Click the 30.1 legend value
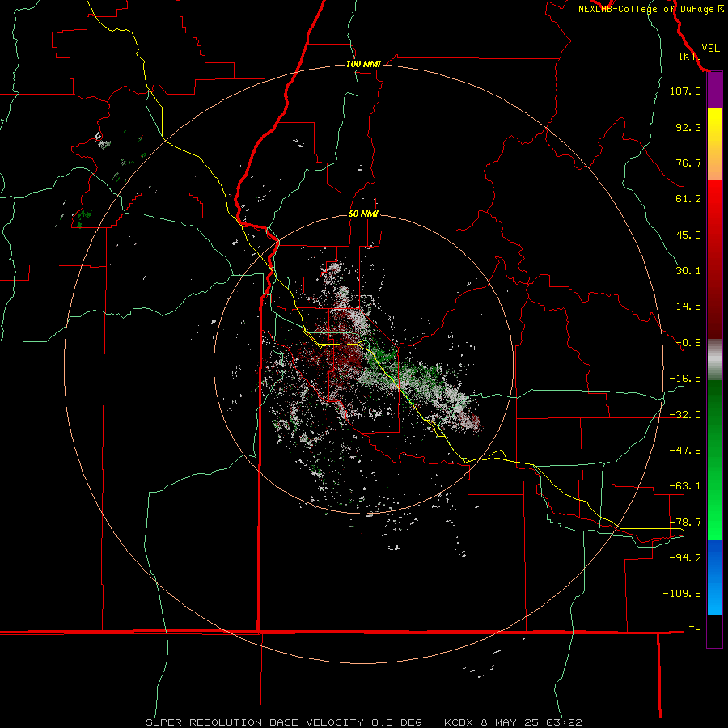Screen dimensions: 728x728 (x=688, y=271)
